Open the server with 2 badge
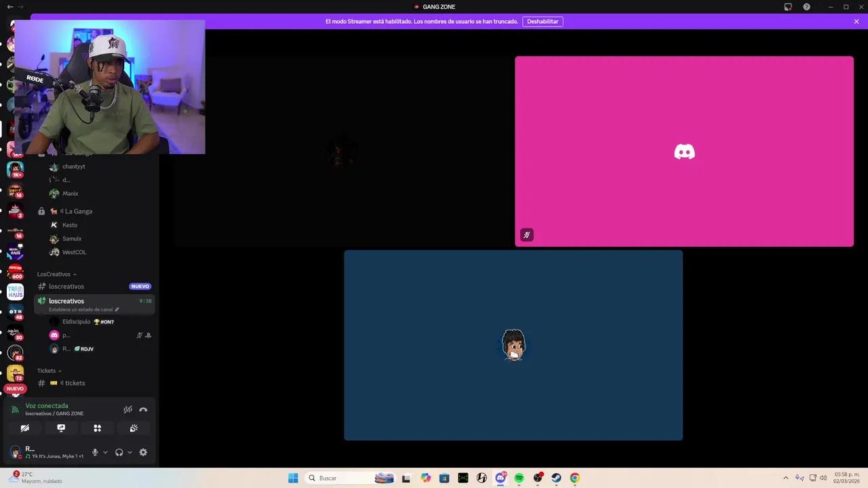 point(15,210)
